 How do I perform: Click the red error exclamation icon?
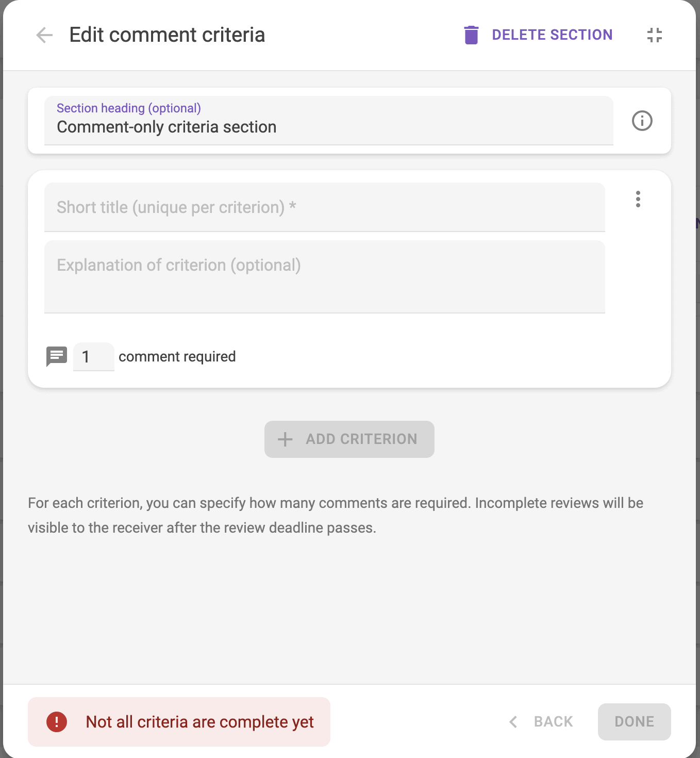[57, 722]
